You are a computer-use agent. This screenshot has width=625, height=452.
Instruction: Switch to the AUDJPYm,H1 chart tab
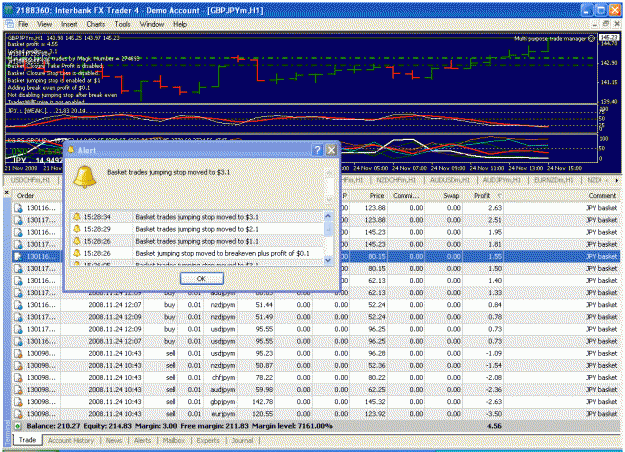click(502, 180)
